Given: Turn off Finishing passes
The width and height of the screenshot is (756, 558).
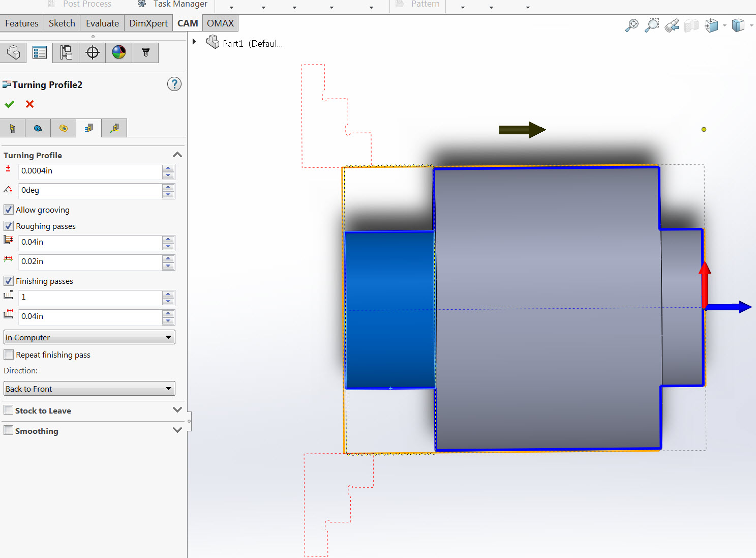Looking at the screenshot, I should pos(9,281).
